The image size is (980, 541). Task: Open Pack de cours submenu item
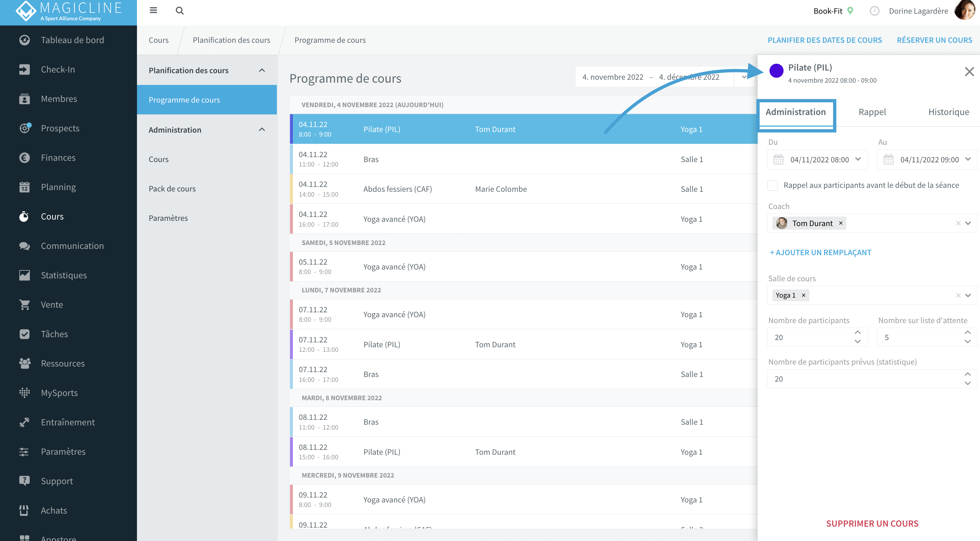(172, 189)
